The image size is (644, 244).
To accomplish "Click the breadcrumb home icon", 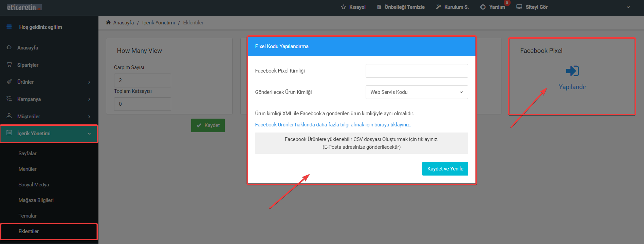I will coord(108,22).
